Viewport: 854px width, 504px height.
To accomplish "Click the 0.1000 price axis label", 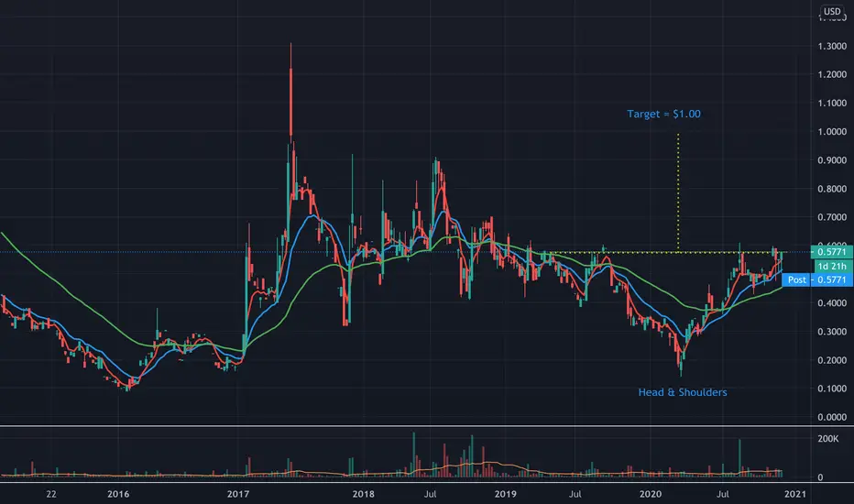I will coord(832,389).
